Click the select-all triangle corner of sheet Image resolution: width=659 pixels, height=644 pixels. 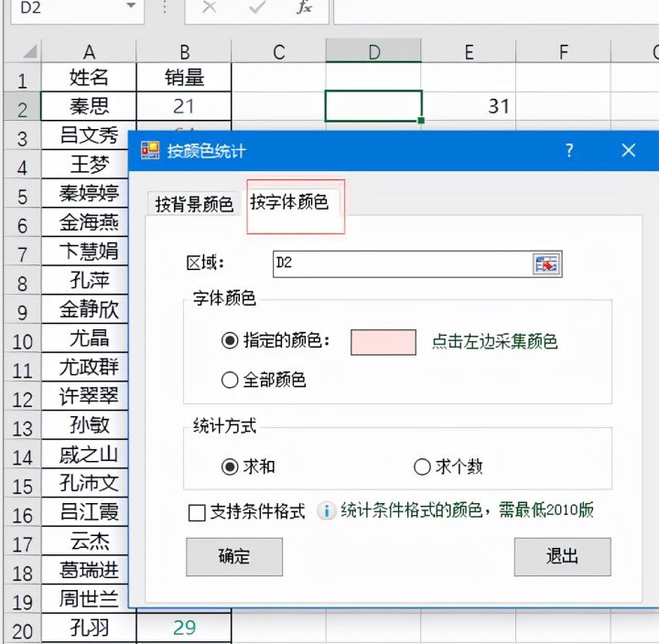point(29,51)
